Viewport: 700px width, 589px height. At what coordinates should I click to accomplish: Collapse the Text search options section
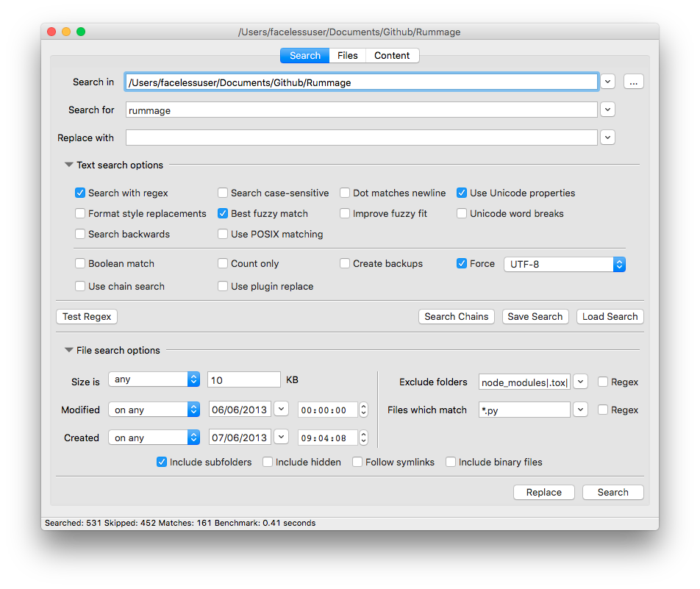pos(69,165)
